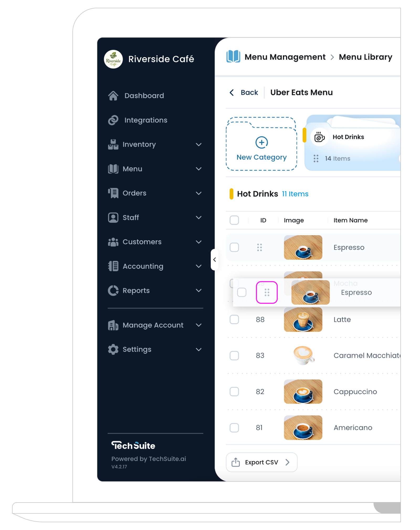Click the drag dots on Hot Drinks folder
Screen dimensions: 420x530
pos(316,158)
